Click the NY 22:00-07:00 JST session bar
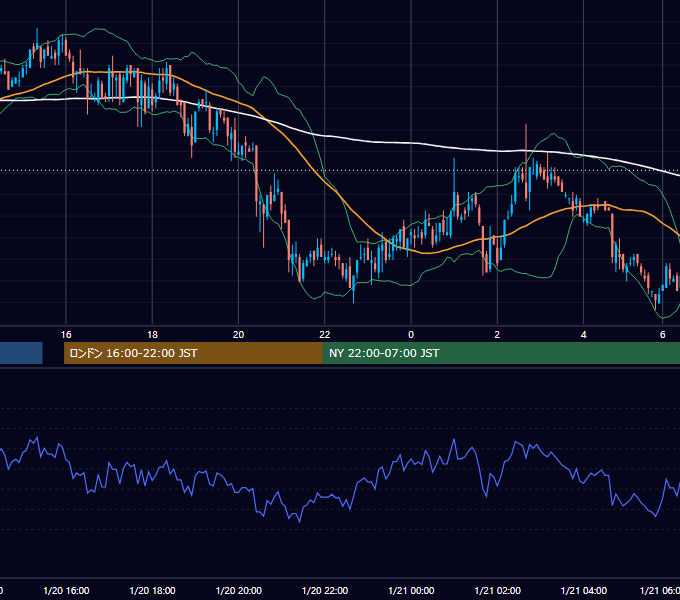This screenshot has width=680, height=600. tap(501, 353)
